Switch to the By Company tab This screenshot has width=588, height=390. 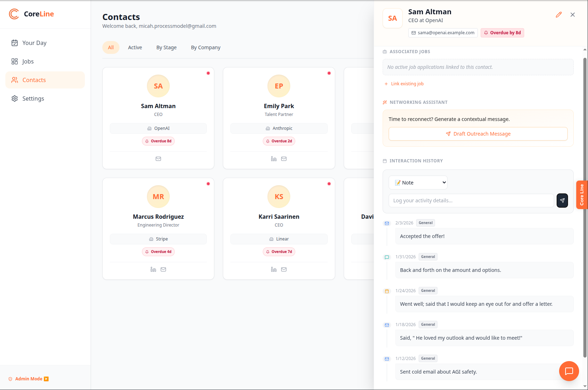[205, 47]
